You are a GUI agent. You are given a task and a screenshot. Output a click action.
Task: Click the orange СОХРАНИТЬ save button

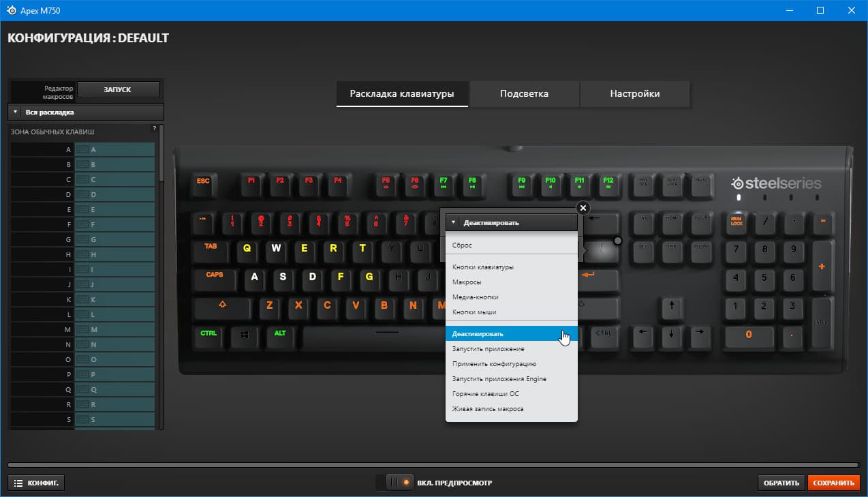[833, 483]
